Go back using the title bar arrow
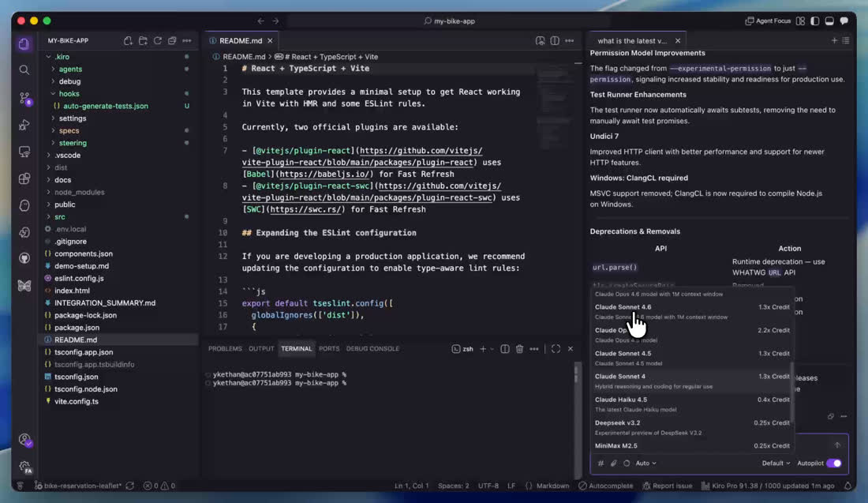 point(260,21)
